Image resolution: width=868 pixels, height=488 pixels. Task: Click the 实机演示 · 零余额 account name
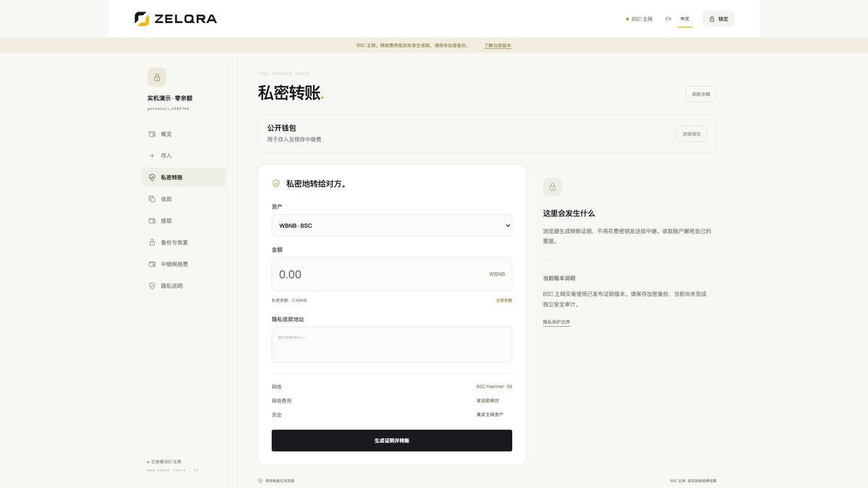pyautogui.click(x=170, y=98)
